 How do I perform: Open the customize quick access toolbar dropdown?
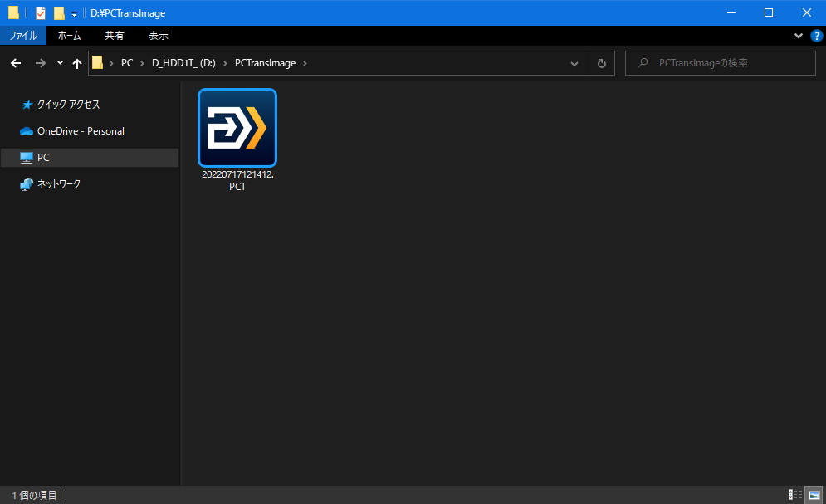click(74, 13)
